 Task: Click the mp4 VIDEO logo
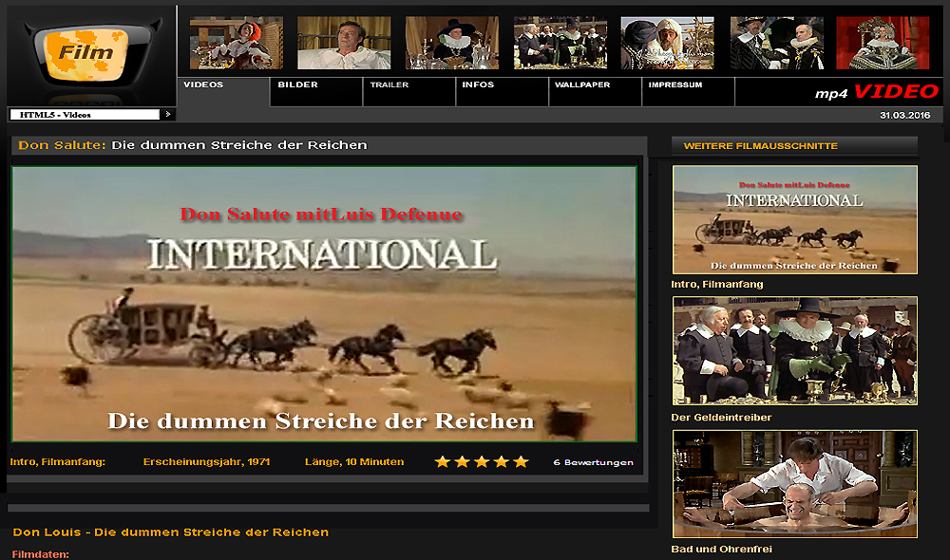click(876, 93)
